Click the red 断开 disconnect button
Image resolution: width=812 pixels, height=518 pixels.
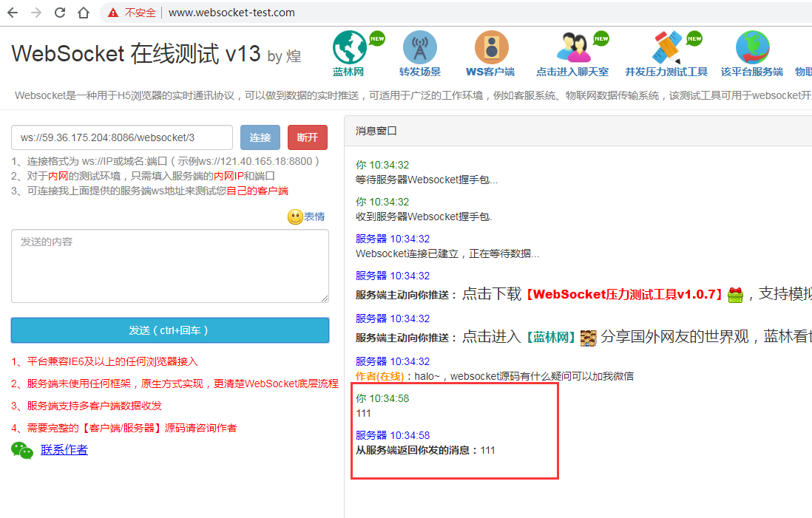pyautogui.click(x=307, y=137)
